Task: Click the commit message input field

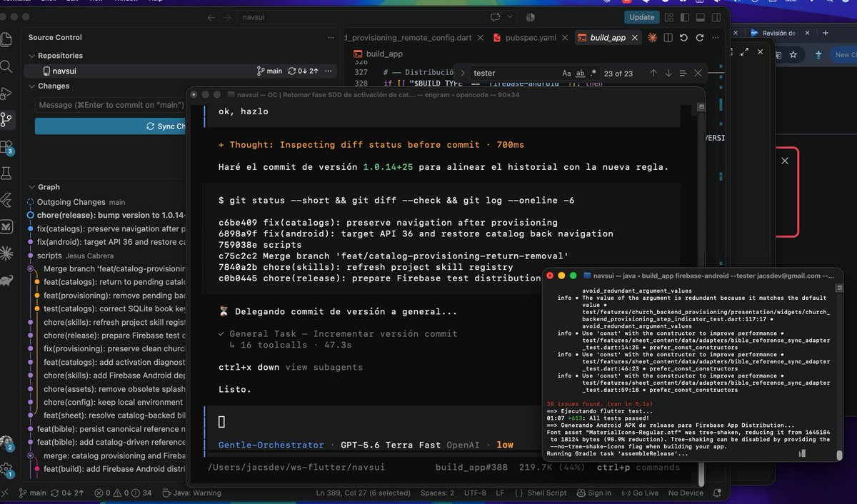Action: 110,105
